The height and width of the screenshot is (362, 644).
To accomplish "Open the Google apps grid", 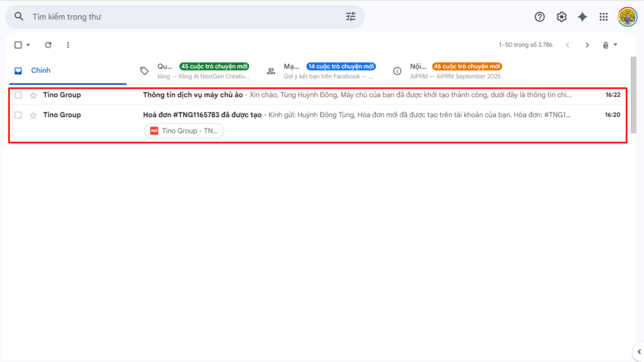I will [604, 17].
